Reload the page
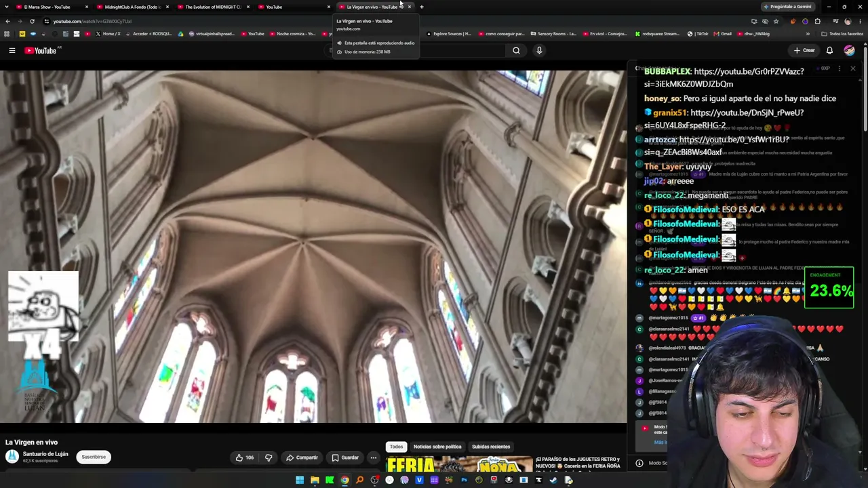 (x=32, y=21)
